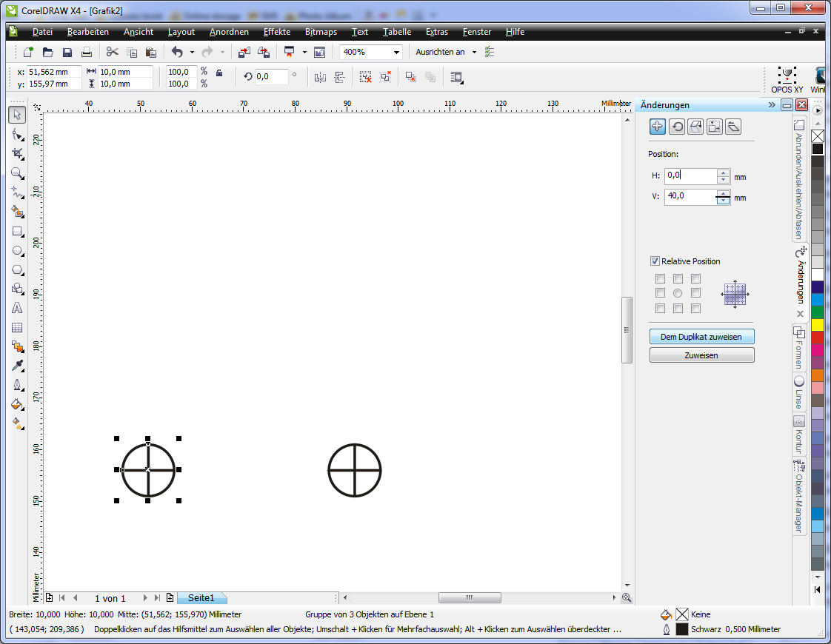
Task: Open the undo history dropdown arrow
Action: tap(192, 52)
